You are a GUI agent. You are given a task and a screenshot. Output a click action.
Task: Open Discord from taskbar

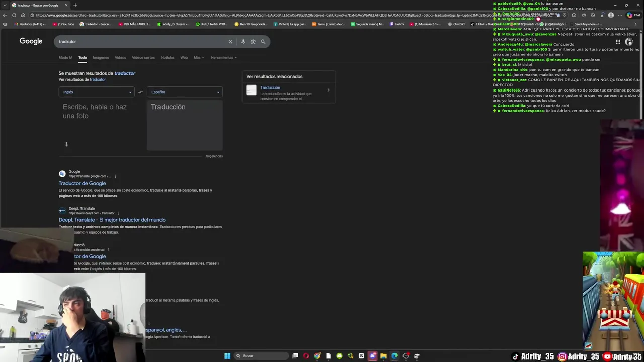372,356
